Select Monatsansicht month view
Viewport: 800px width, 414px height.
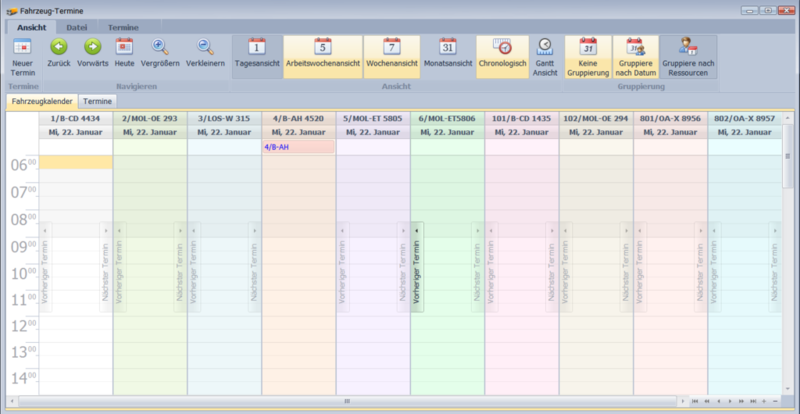click(447, 53)
